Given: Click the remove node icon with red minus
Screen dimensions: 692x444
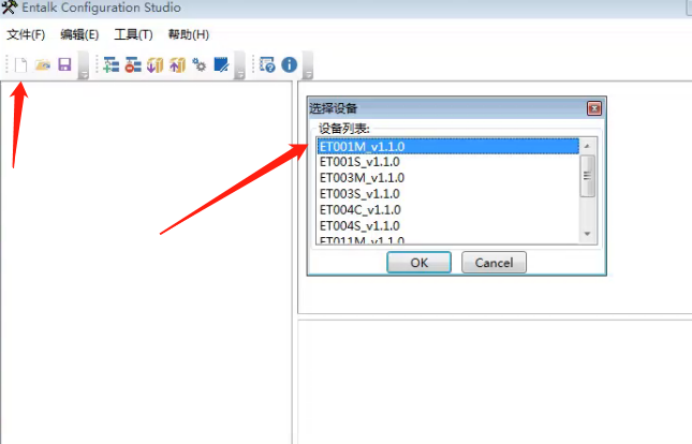Looking at the screenshot, I should click(x=133, y=65).
